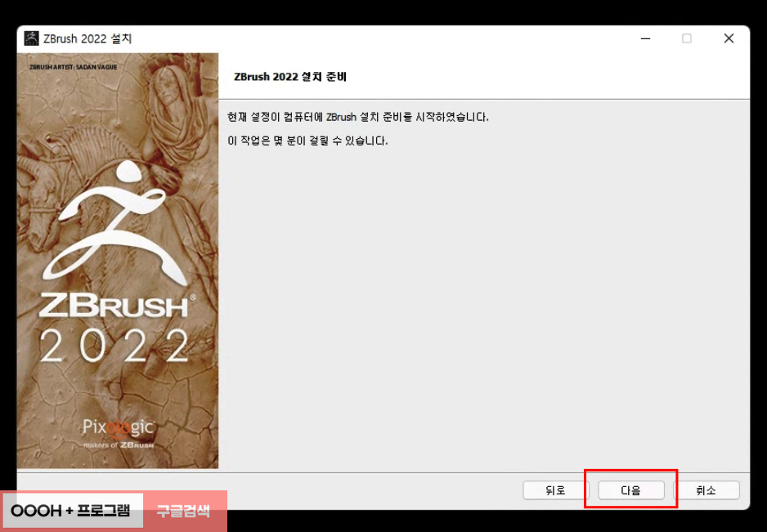
Task: Minimize the ZBrush 2022 installer window
Action: [x=646, y=38]
